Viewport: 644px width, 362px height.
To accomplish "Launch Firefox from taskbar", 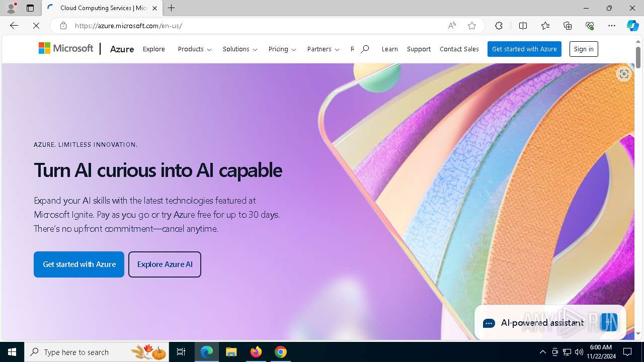I will [x=256, y=352].
